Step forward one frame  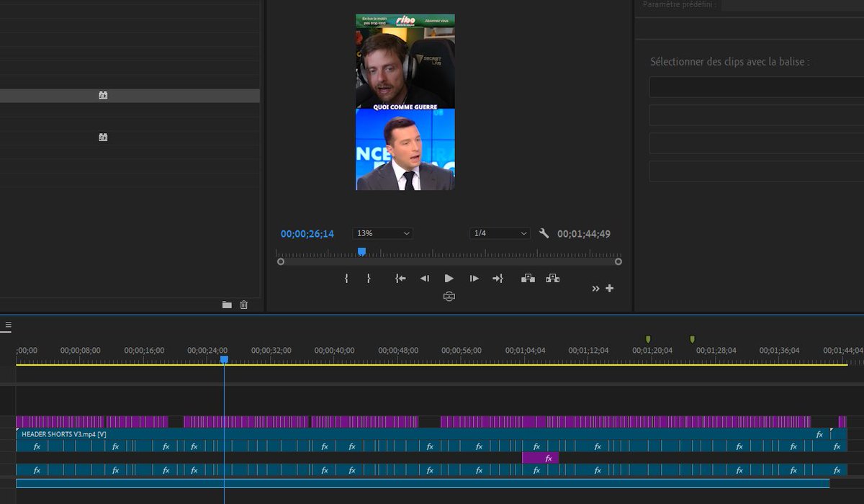[474, 279]
